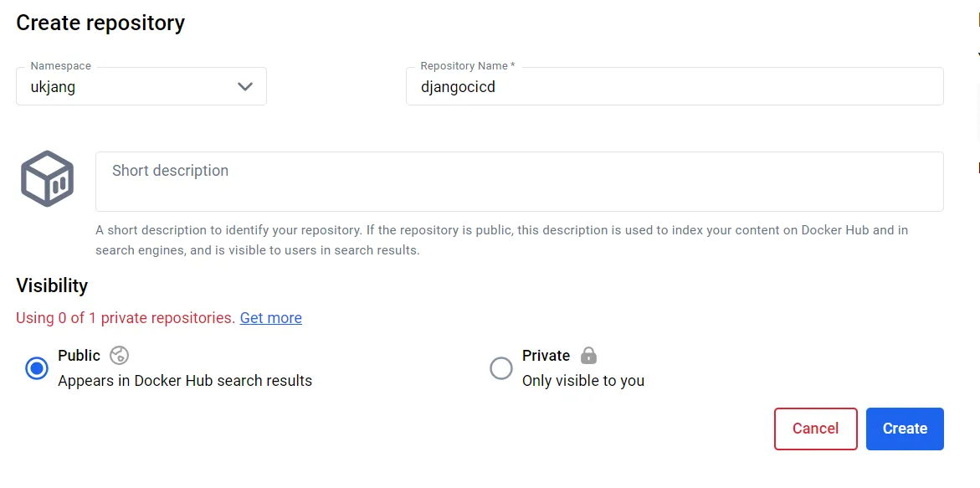Select the Public visibility radio button
Viewport: 980px width, 488px height.
(x=37, y=368)
